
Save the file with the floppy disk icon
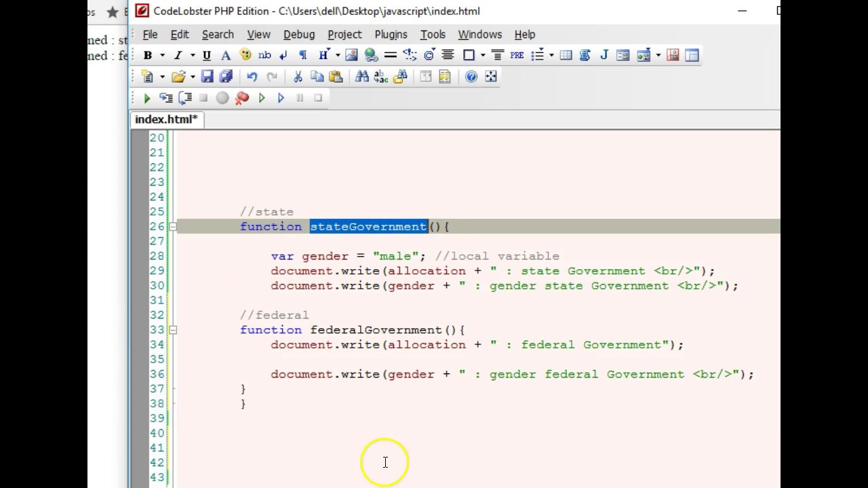pos(208,77)
